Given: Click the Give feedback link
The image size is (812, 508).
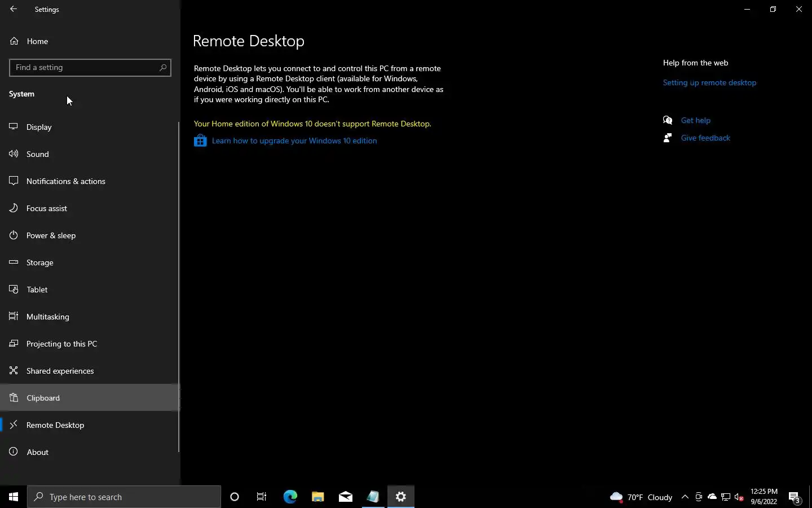Looking at the screenshot, I should (705, 138).
